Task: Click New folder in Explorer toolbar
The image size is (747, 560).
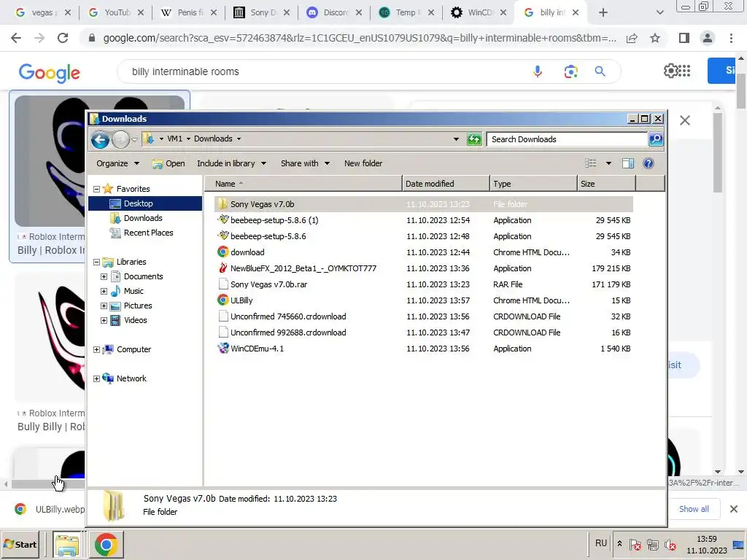Action: pyautogui.click(x=363, y=163)
